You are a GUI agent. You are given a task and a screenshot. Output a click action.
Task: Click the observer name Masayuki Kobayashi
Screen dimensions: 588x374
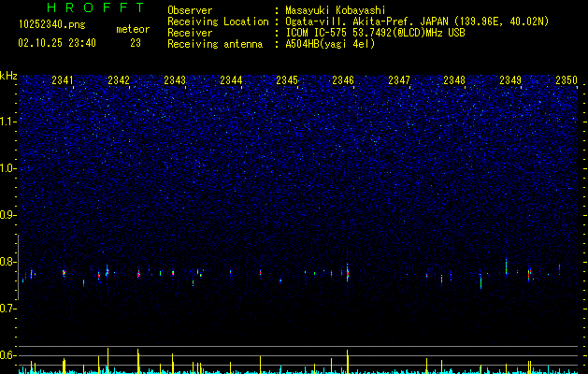(336, 10)
